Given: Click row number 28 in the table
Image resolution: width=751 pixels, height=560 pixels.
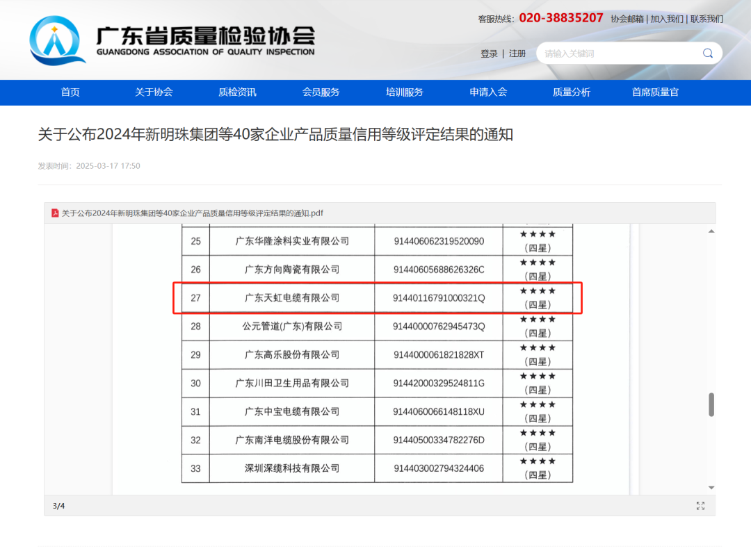Looking at the screenshot, I should 196,327.
